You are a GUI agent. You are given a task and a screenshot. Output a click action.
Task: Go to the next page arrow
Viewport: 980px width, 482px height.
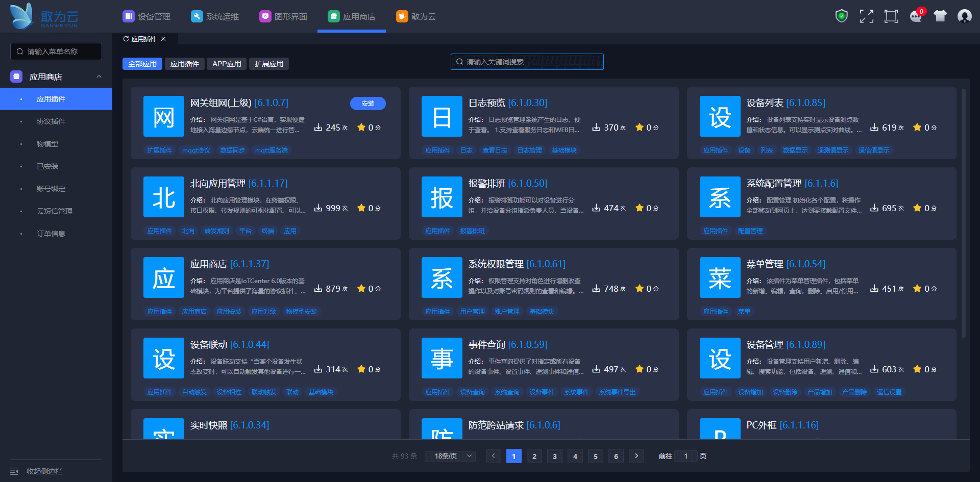tap(636, 456)
